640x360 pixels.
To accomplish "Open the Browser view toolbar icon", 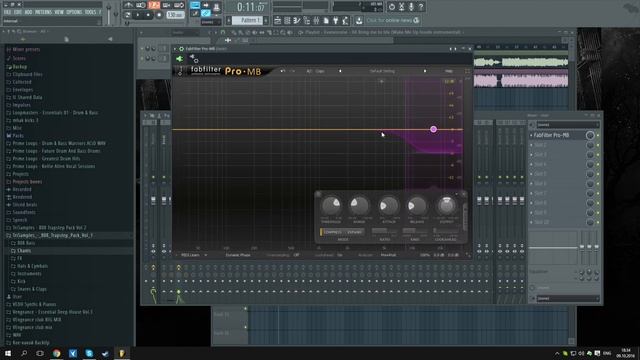I will pos(307,20).
